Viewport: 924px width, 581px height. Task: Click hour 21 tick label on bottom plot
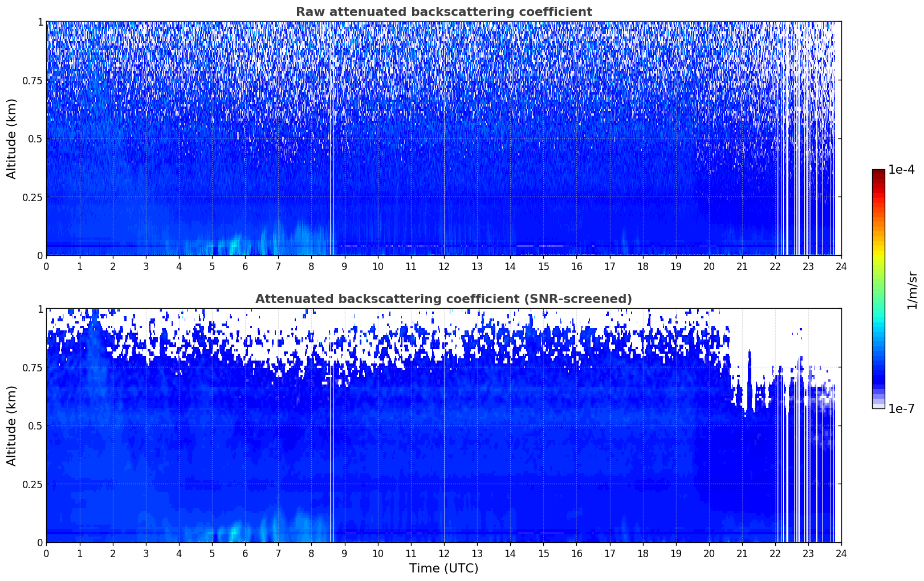point(742,553)
